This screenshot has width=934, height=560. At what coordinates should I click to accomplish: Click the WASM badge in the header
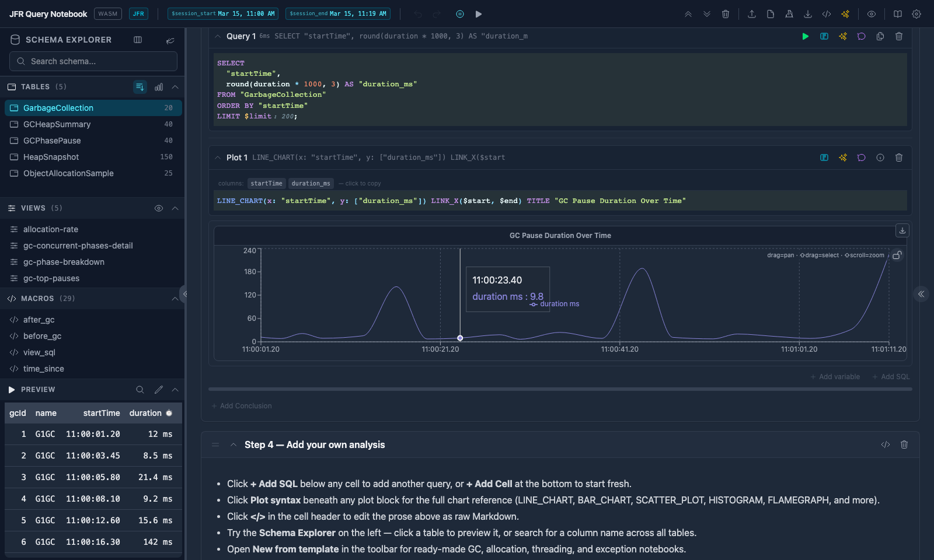[108, 13]
